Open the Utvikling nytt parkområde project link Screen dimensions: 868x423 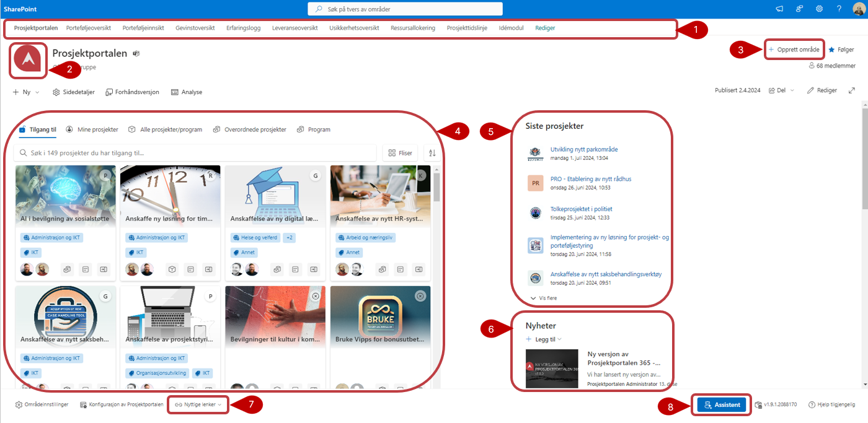point(583,149)
